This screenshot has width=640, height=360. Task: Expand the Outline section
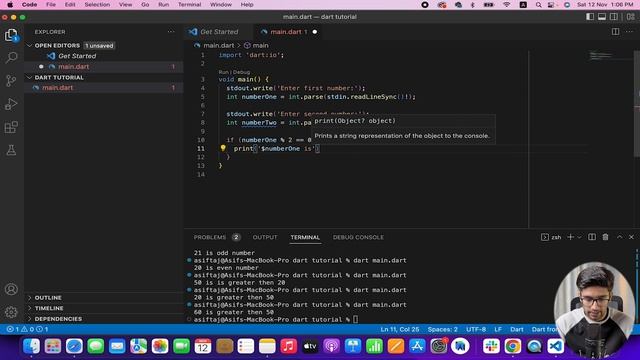(x=48, y=298)
